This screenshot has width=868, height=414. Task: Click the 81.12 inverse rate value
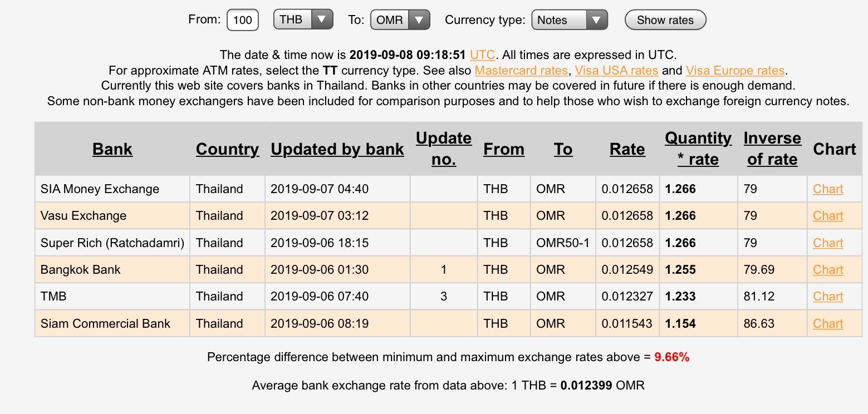759,296
